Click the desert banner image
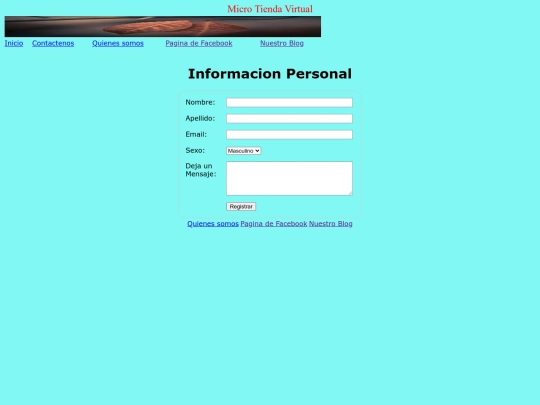 (x=163, y=27)
